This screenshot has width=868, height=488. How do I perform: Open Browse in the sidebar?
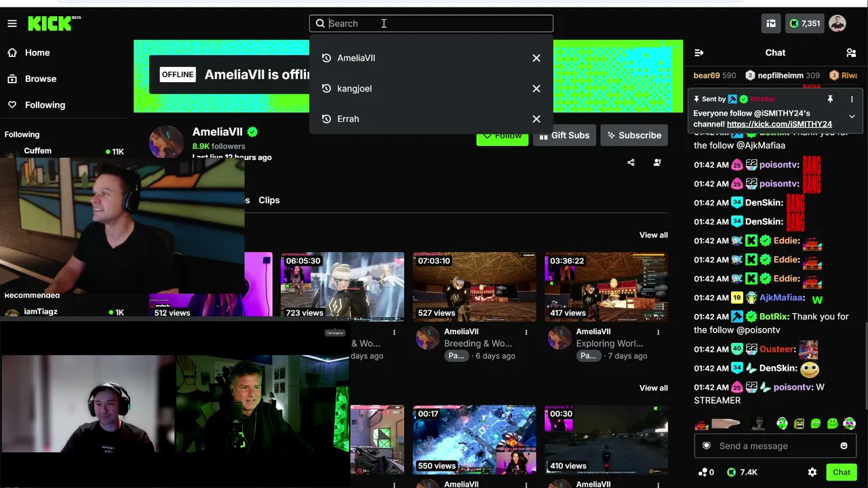pyautogui.click(x=41, y=79)
